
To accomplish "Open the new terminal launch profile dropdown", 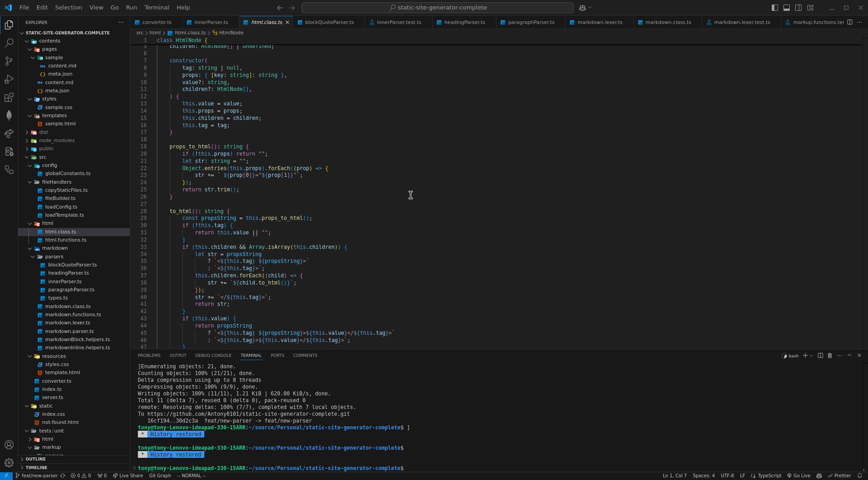I will click(x=811, y=356).
